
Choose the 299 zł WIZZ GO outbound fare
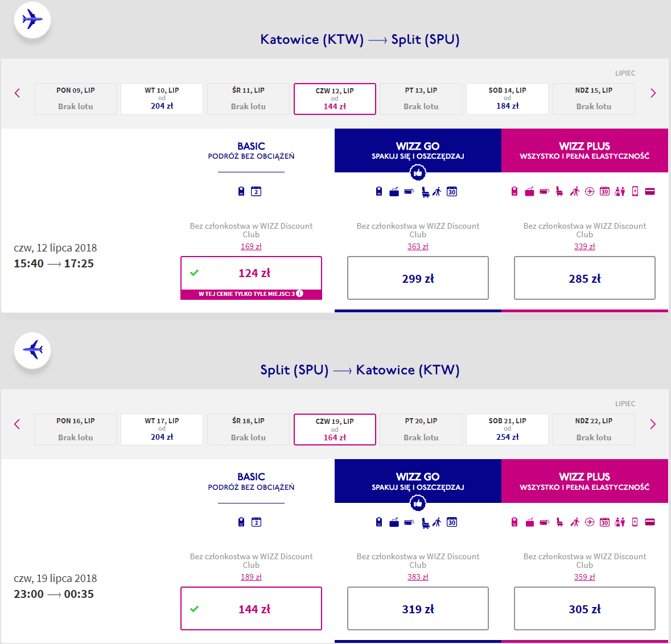coord(418,278)
